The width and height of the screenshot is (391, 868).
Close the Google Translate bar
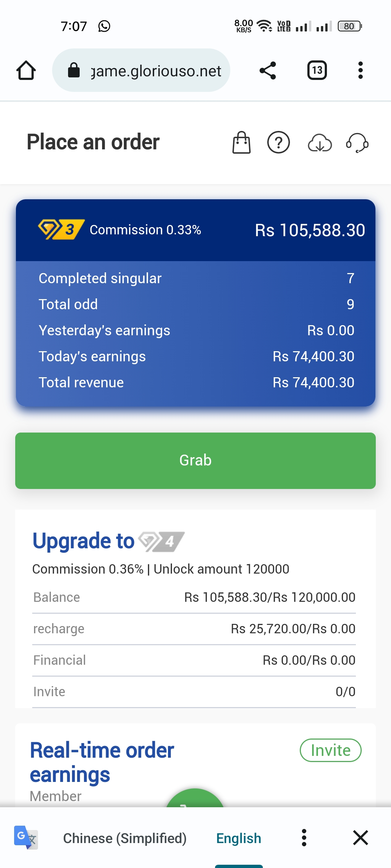click(361, 838)
